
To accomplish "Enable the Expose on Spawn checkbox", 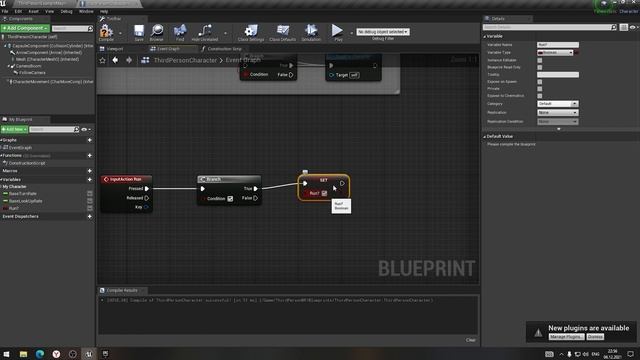I will tap(540, 82).
